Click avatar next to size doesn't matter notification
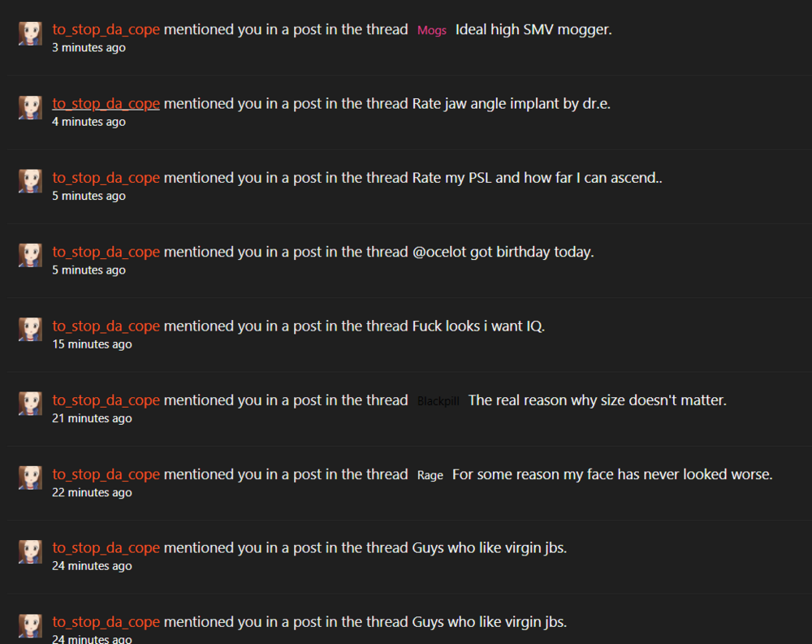 click(30, 404)
